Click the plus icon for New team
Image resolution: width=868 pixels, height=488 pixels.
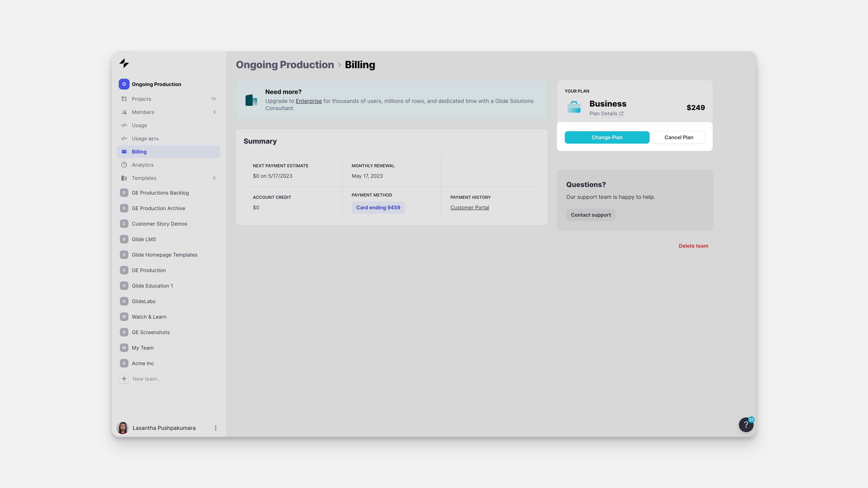[124, 379]
